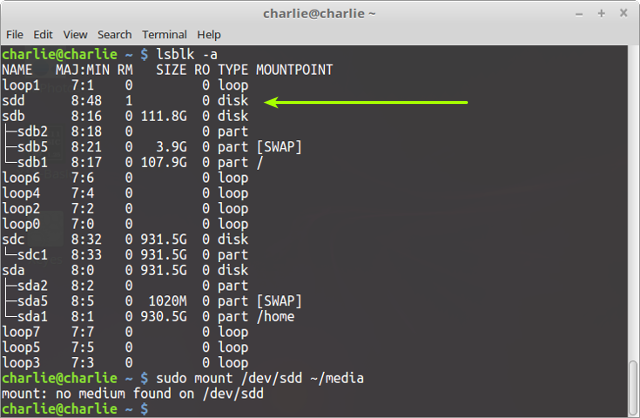The height and width of the screenshot is (418, 640).
Task: Click the sdc1 partition entry
Action: point(32,255)
